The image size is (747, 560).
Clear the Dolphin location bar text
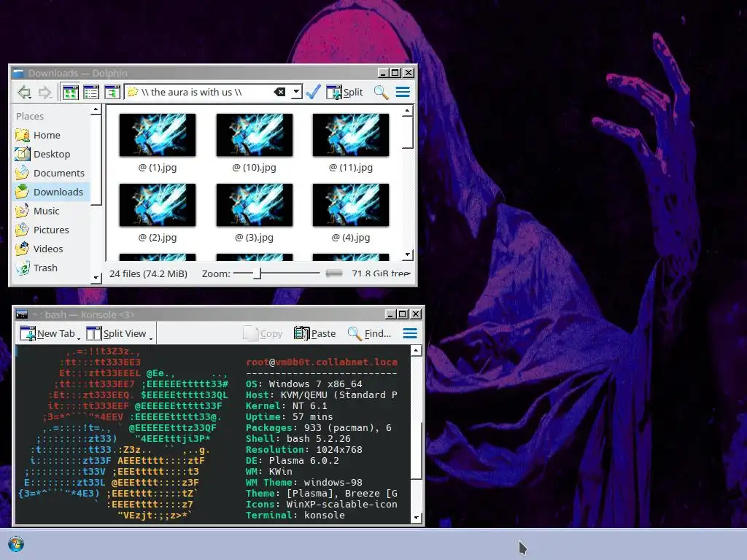tap(279, 92)
